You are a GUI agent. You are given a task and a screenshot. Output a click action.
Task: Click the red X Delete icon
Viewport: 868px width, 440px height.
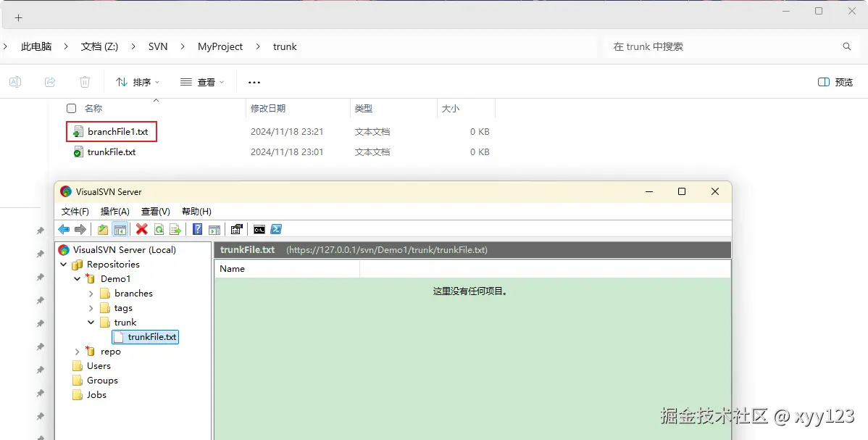pyautogui.click(x=142, y=229)
